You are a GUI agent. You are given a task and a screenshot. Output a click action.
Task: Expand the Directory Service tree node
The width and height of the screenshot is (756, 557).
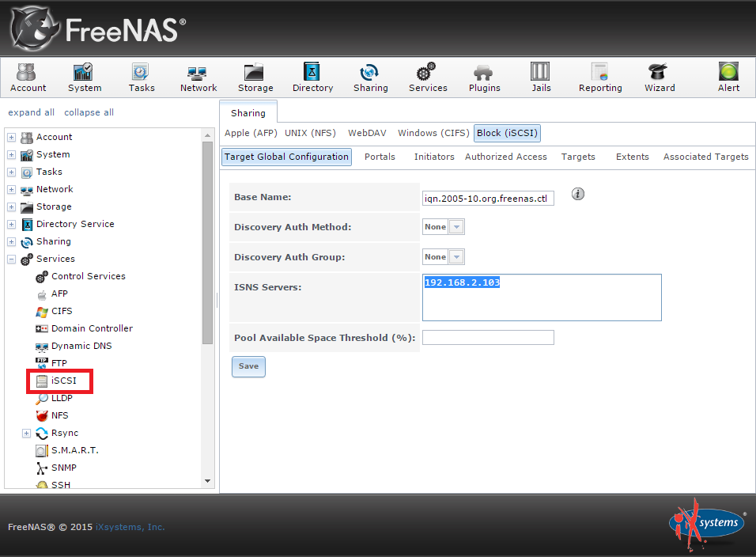(12, 224)
